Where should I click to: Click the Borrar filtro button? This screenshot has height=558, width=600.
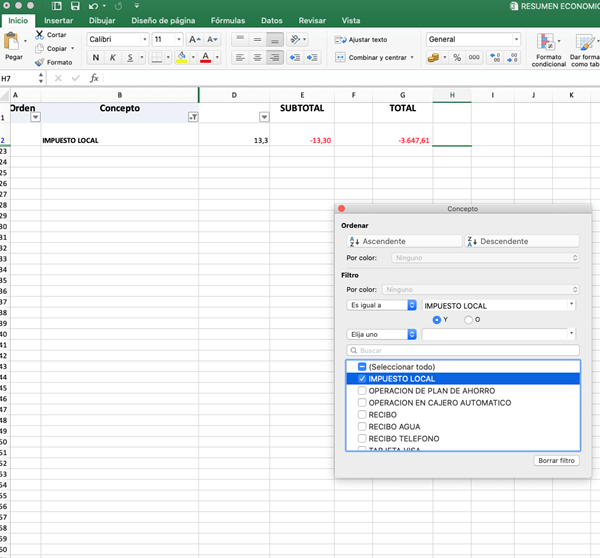pyautogui.click(x=556, y=461)
